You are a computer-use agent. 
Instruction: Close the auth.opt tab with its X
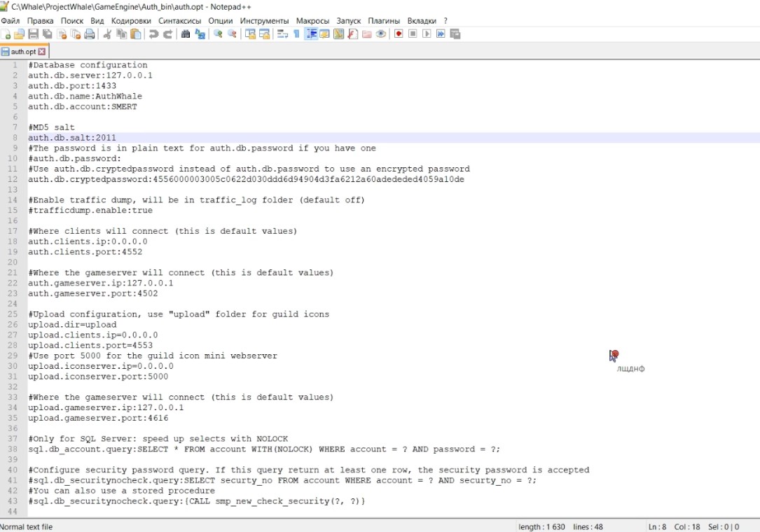[x=42, y=51]
